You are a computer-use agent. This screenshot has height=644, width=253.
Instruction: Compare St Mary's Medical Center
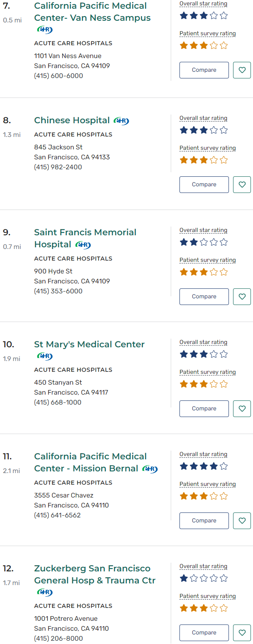coord(204,409)
